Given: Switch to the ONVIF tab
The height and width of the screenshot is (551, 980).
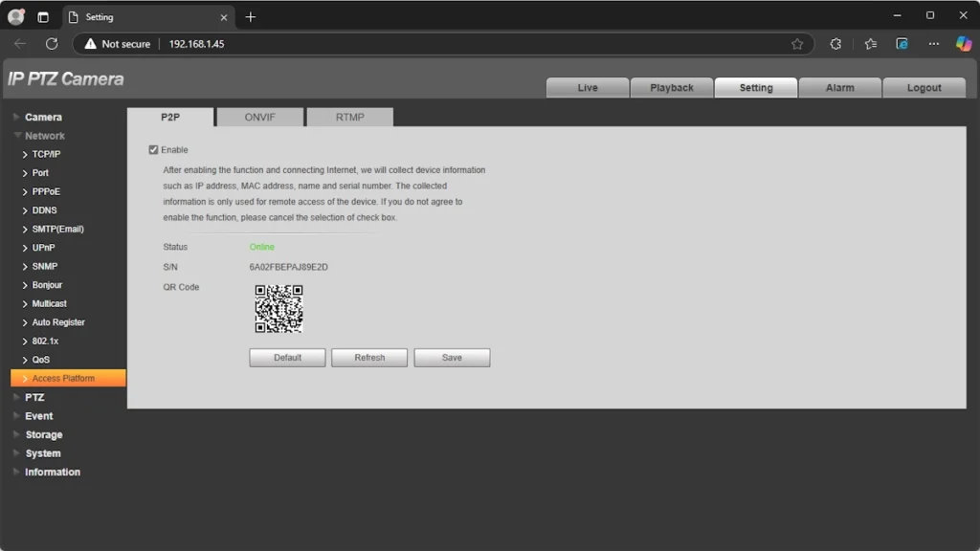Looking at the screenshot, I should (259, 117).
